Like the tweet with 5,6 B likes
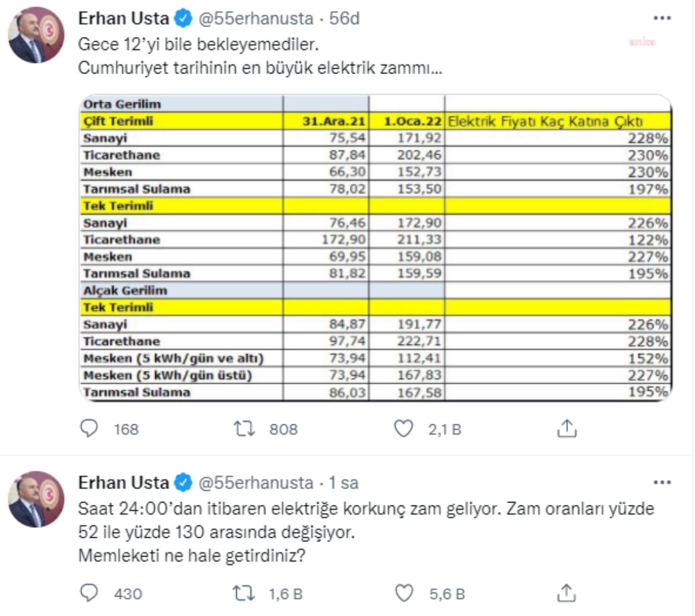 coord(403,593)
